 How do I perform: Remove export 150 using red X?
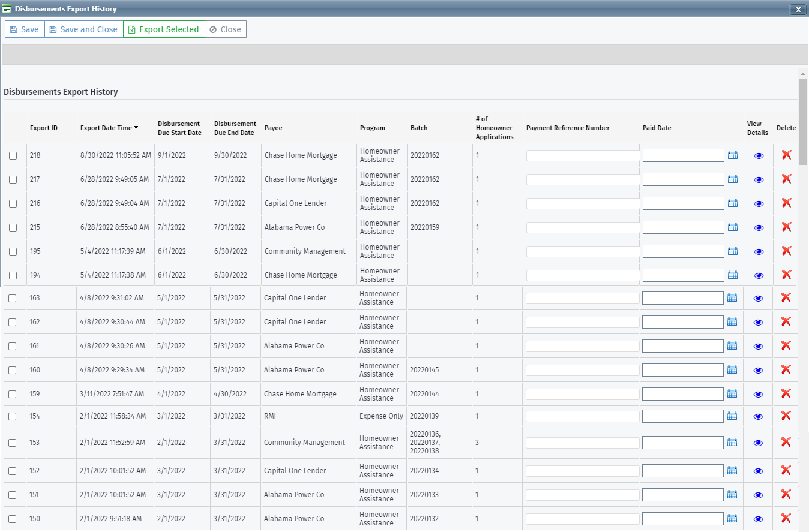[x=786, y=518]
